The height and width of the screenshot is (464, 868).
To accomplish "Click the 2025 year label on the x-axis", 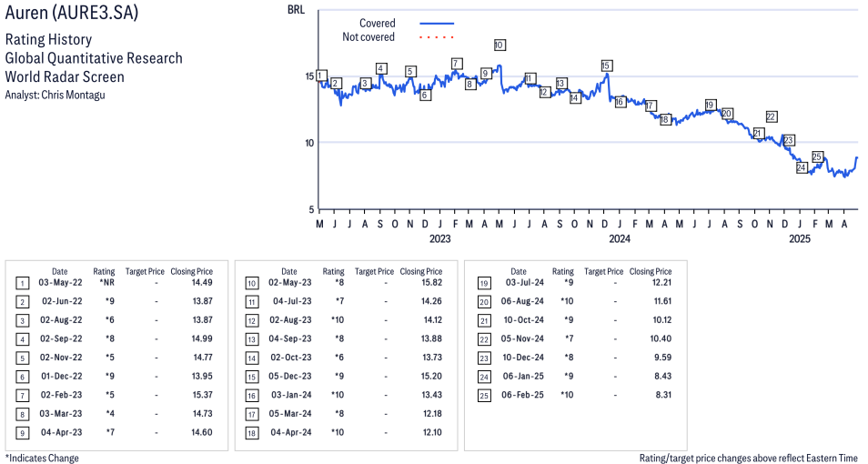I will pyautogui.click(x=800, y=238).
